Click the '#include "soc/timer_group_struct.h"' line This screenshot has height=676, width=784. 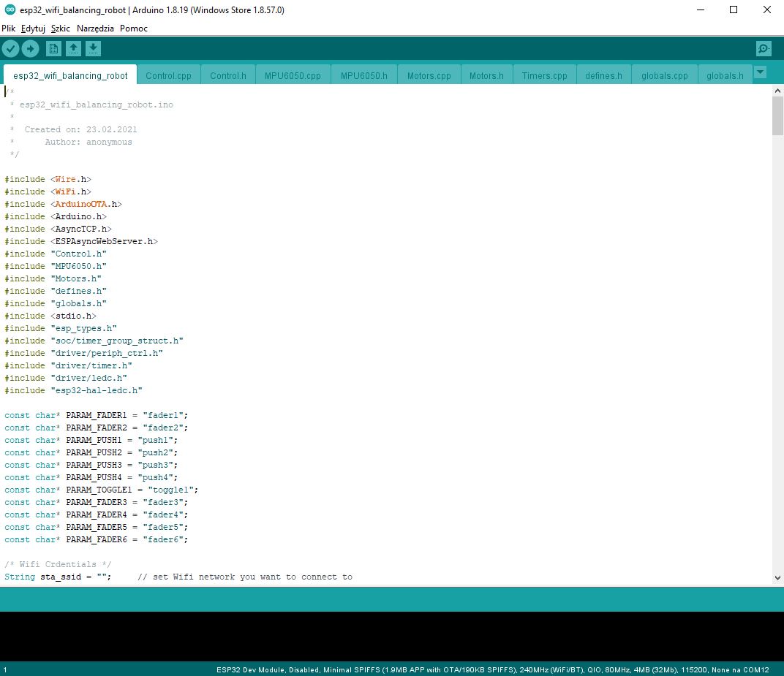click(x=94, y=341)
